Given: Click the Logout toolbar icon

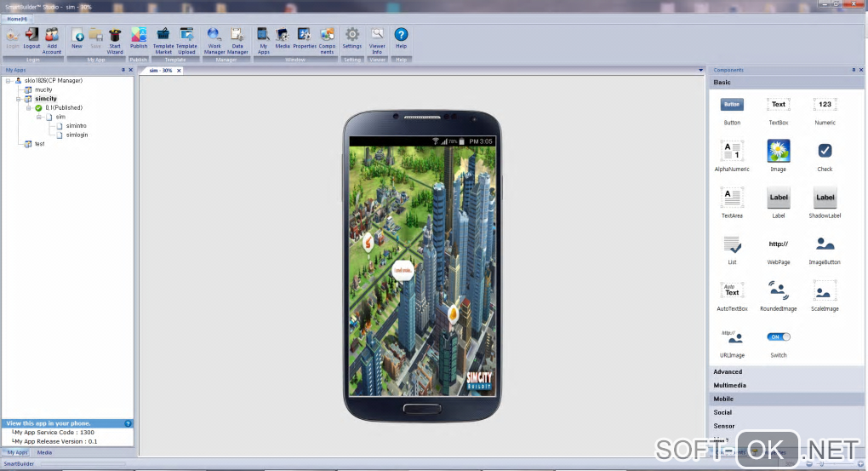Looking at the screenshot, I should pyautogui.click(x=31, y=40).
